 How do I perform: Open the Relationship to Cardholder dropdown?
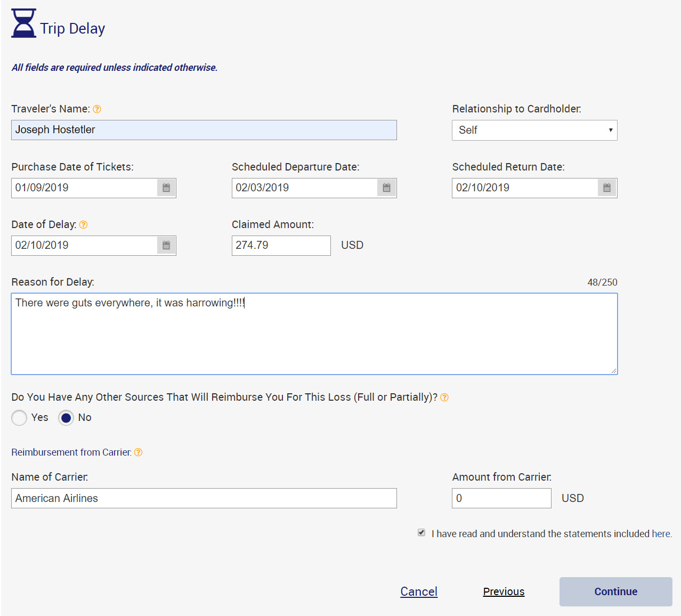click(x=534, y=130)
